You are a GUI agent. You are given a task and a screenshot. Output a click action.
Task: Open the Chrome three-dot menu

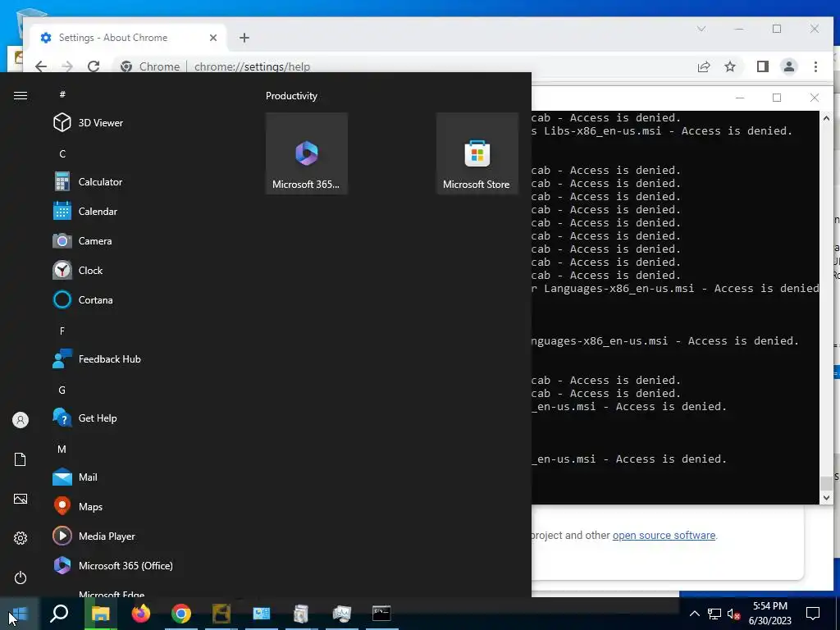pos(815,66)
